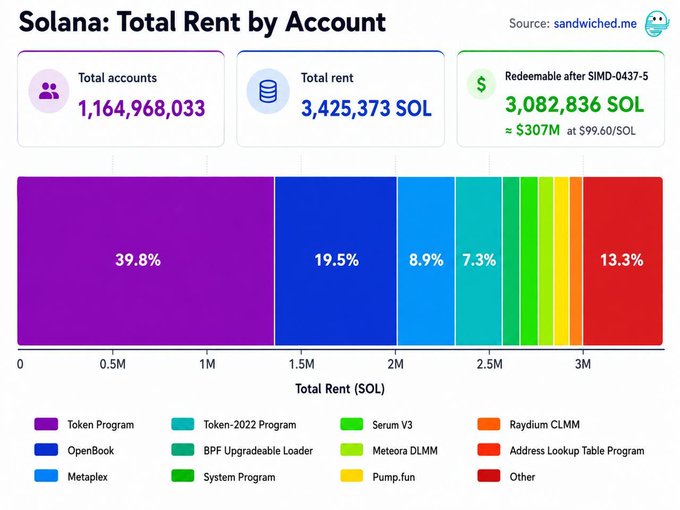The width and height of the screenshot is (680, 510).
Task: Click the BPF Upgradeable Loader label
Action: pyautogui.click(x=258, y=451)
